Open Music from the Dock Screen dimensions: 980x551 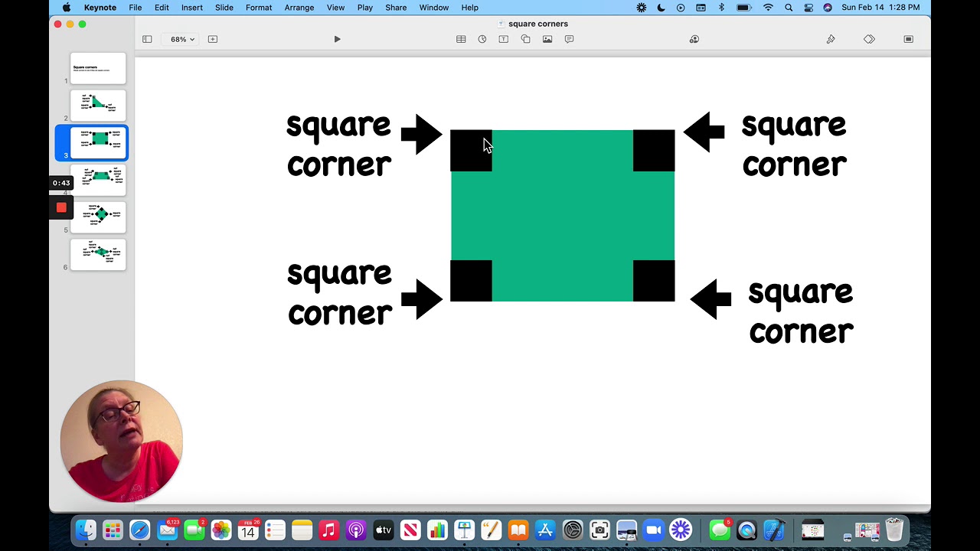(329, 530)
